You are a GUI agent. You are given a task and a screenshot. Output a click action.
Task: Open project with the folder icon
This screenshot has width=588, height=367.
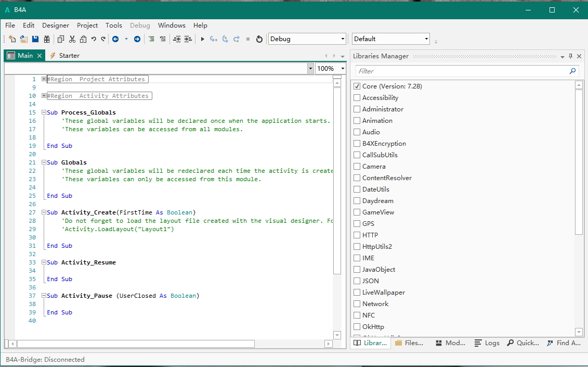point(24,39)
